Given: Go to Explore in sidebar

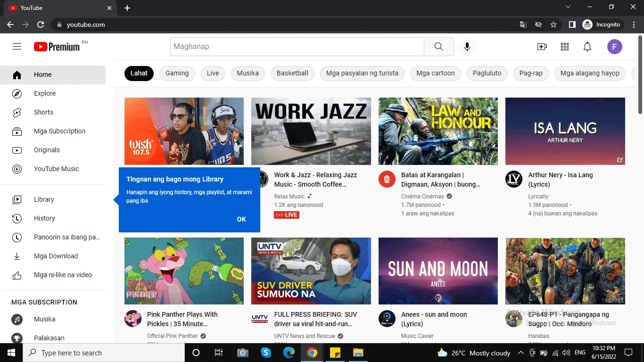Looking at the screenshot, I should (53, 93).
